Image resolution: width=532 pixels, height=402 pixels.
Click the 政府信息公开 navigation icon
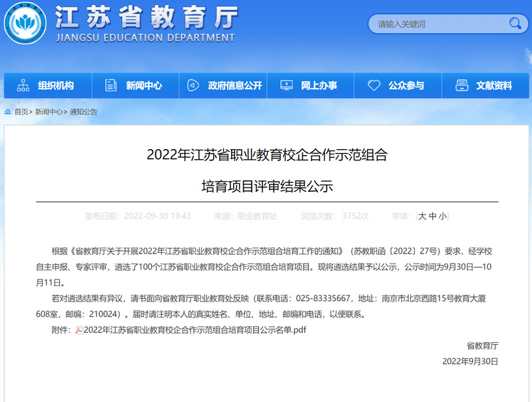[193, 85]
